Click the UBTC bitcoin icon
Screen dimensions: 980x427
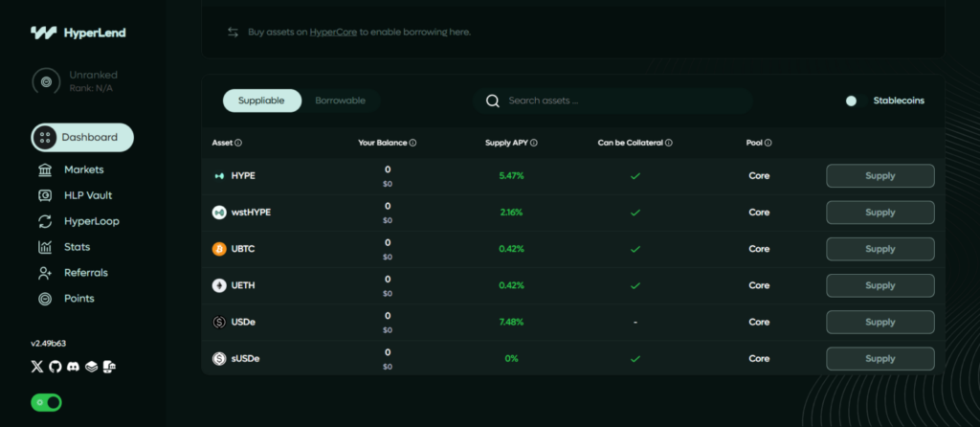click(x=219, y=249)
